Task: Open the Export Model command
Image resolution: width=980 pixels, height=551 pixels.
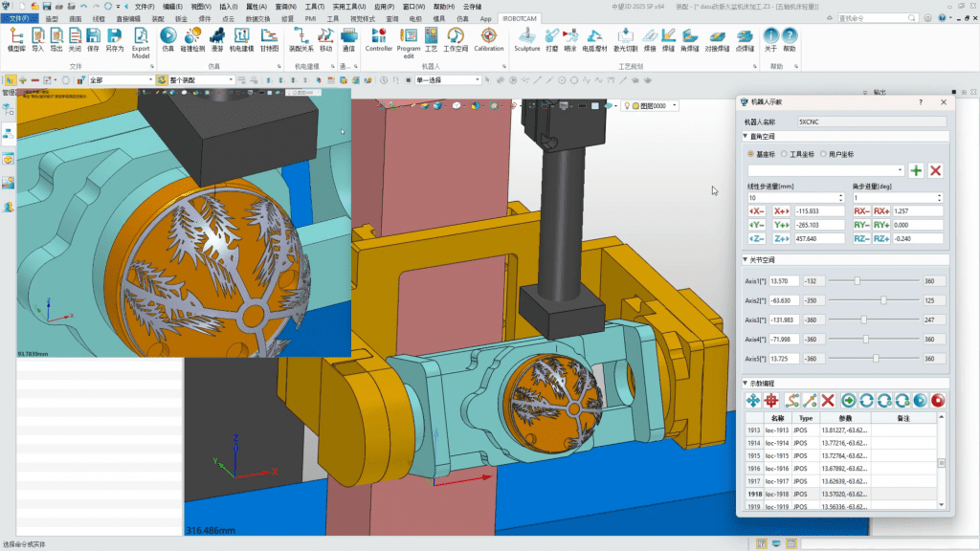Action: click(141, 36)
